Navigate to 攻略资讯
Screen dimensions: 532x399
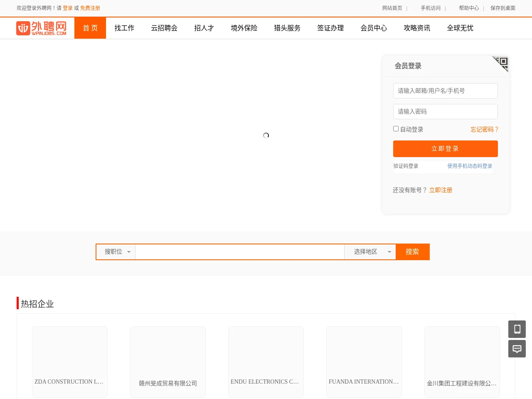(417, 28)
